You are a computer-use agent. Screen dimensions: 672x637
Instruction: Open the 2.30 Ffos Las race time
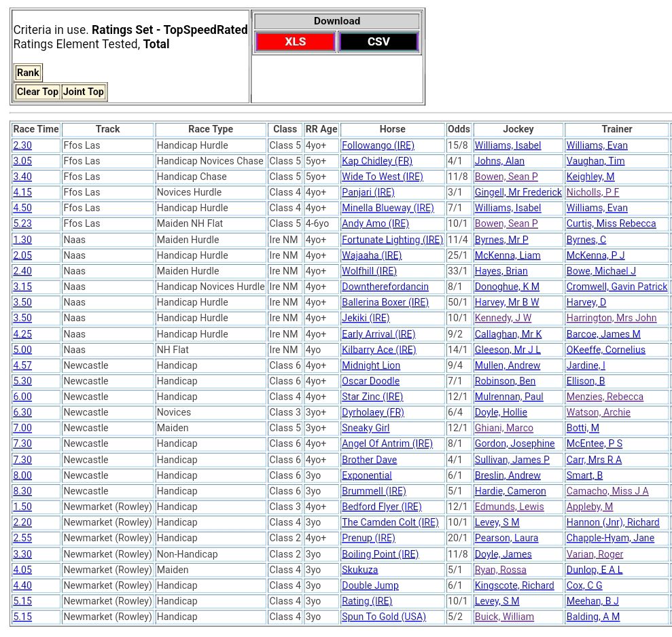point(22,145)
